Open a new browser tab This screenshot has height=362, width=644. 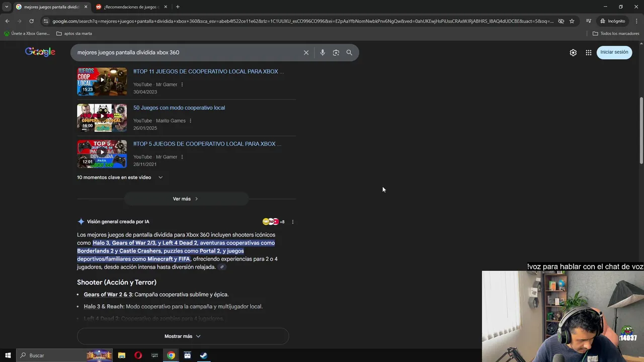point(178,7)
